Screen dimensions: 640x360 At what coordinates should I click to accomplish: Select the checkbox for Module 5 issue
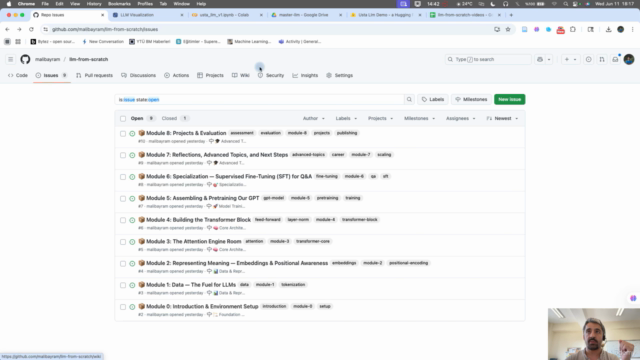pyautogui.click(x=123, y=198)
